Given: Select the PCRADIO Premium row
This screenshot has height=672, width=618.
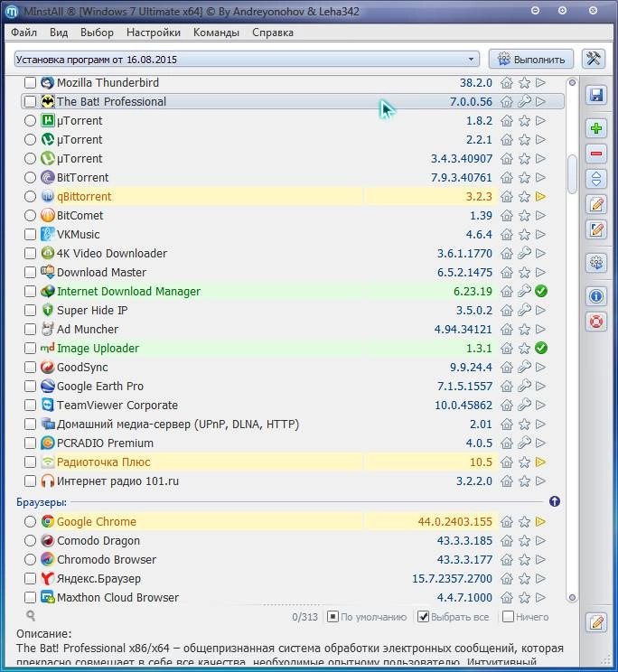Looking at the screenshot, I should click(x=293, y=443).
